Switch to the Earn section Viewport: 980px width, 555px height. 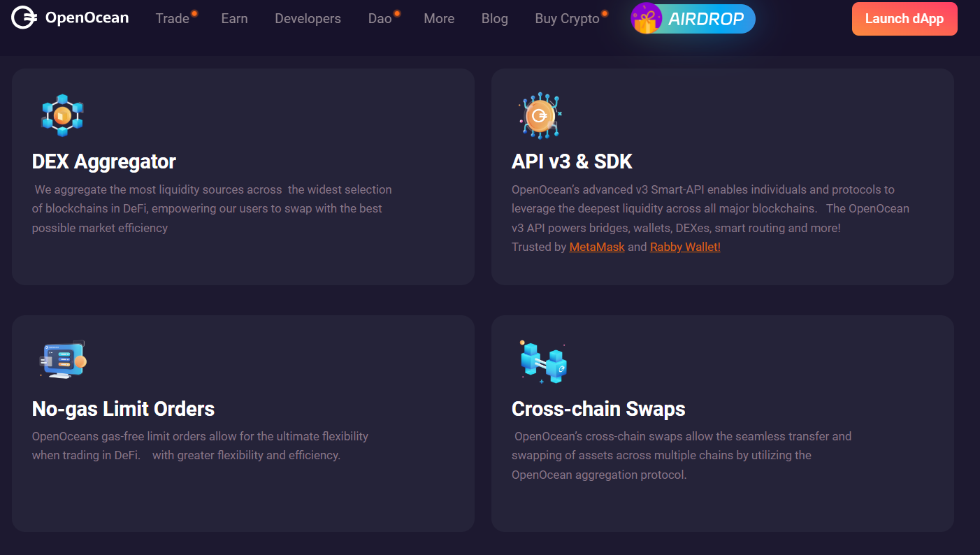tap(234, 19)
